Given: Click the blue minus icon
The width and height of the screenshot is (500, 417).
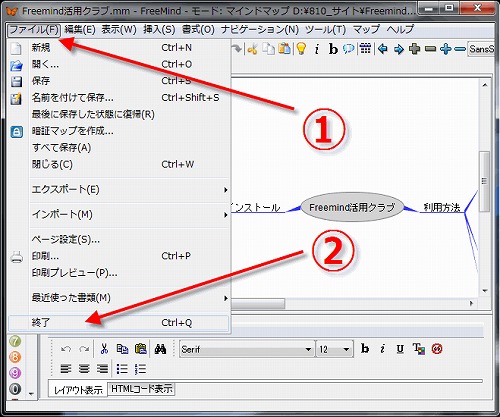Looking at the screenshot, I should [x=460, y=49].
